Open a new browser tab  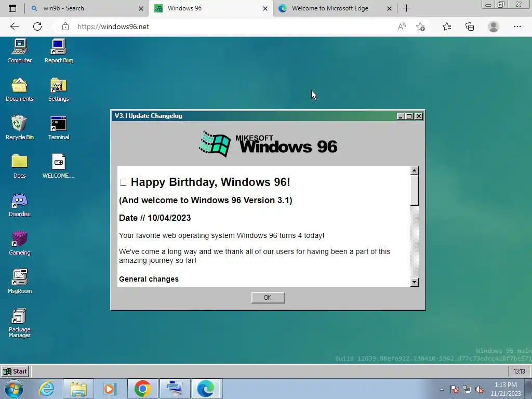(406, 8)
